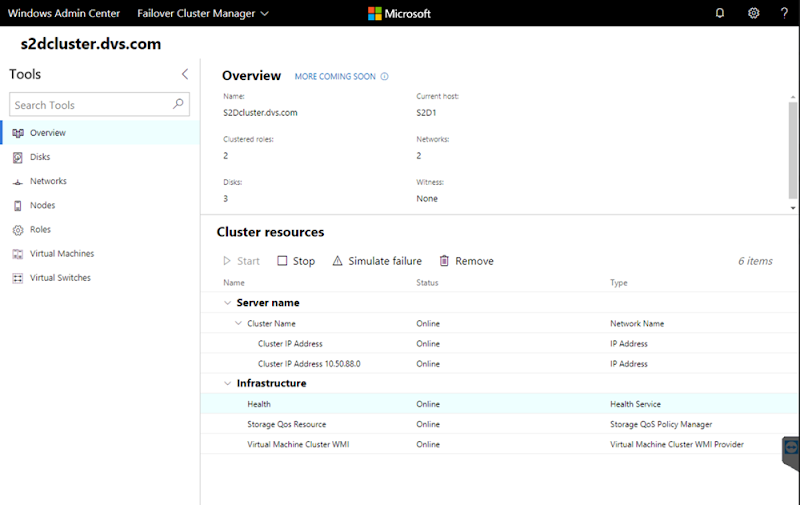Select the Virtual Machine Cluster WMI row
Viewport: 800px width, 505px height.
pyautogui.click(x=500, y=444)
